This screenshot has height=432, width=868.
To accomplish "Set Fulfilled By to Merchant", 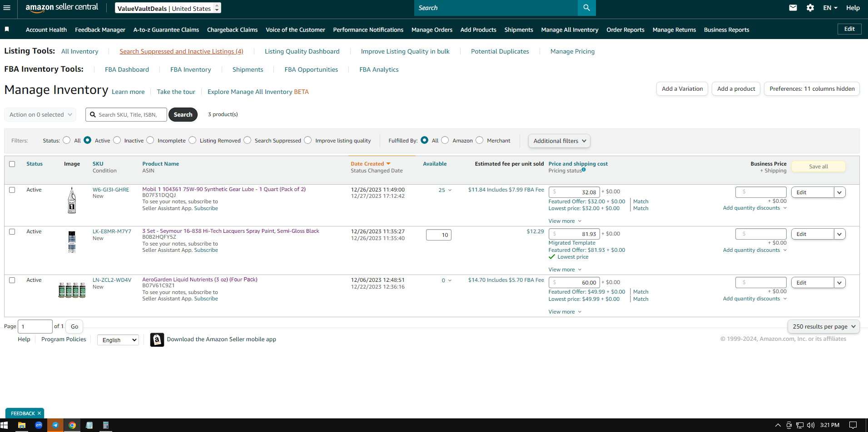I will point(480,140).
